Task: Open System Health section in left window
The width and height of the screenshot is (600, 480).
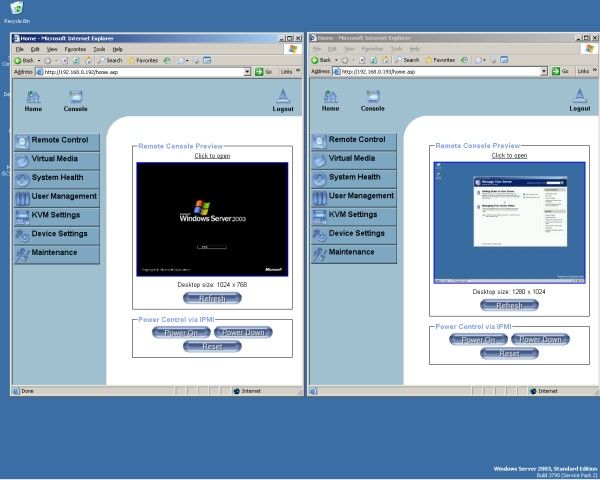Action: pyautogui.click(x=57, y=179)
